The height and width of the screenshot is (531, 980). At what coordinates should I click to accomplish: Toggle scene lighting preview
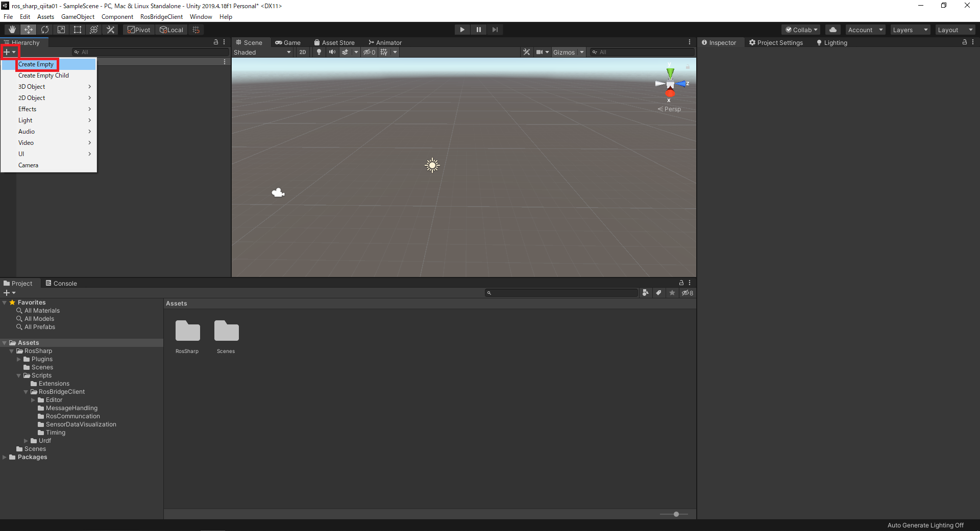(318, 52)
